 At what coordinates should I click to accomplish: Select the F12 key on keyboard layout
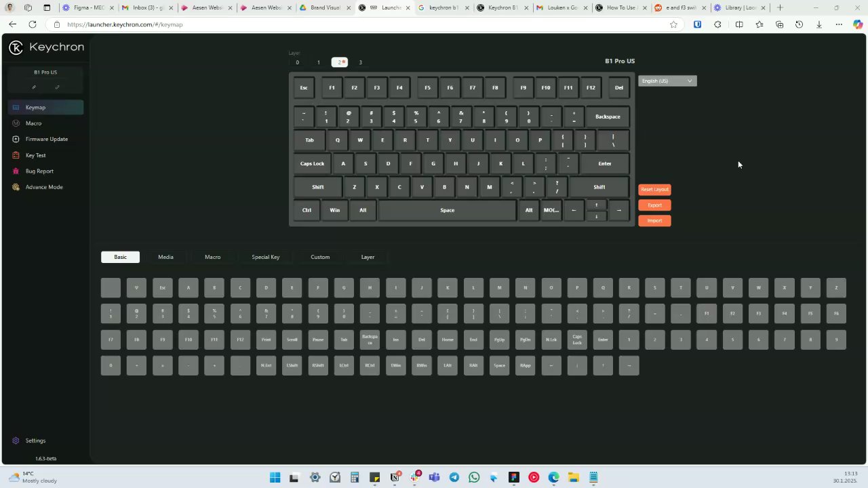591,87
